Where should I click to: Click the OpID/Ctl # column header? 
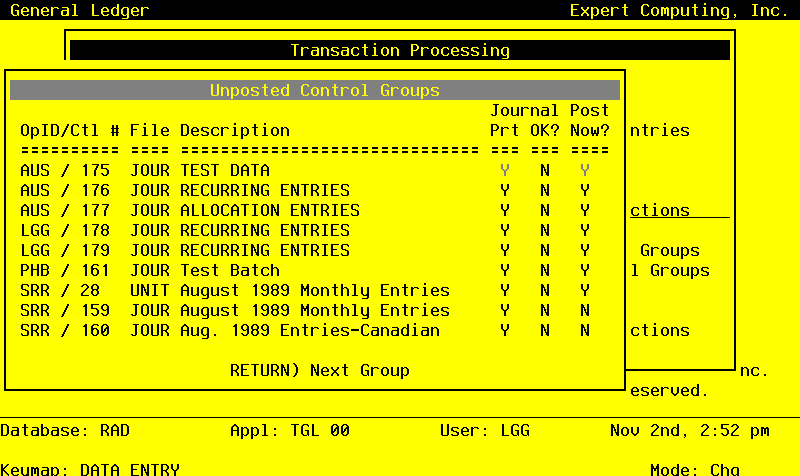point(70,131)
